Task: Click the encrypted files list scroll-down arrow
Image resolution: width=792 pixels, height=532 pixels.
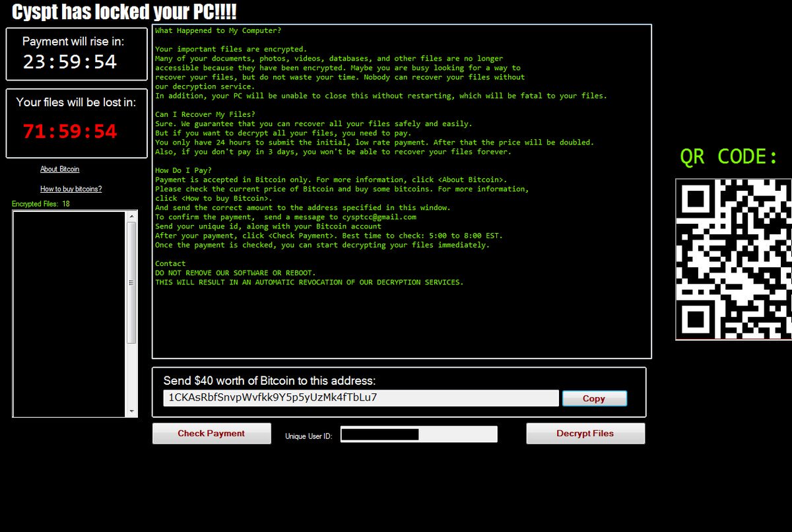Action: (131, 411)
